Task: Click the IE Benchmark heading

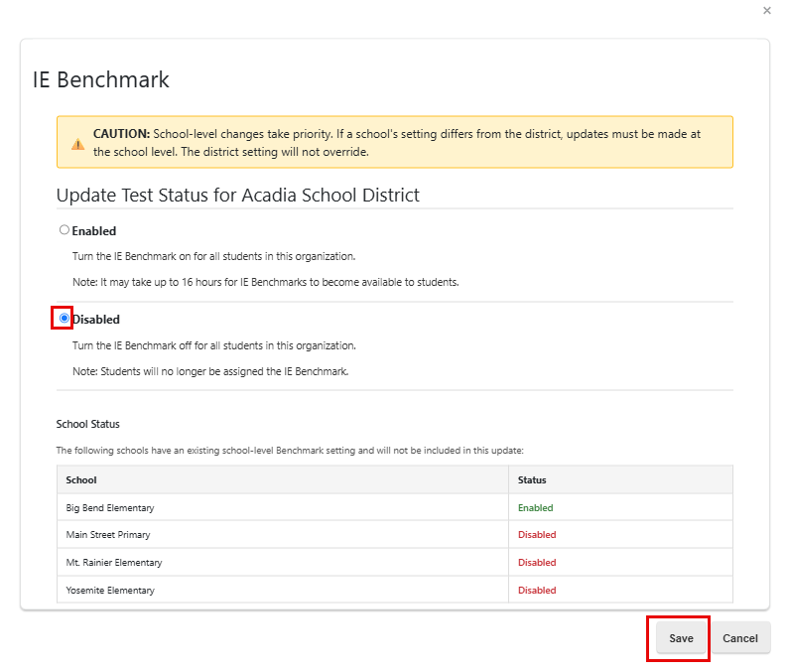Action: pos(101,79)
